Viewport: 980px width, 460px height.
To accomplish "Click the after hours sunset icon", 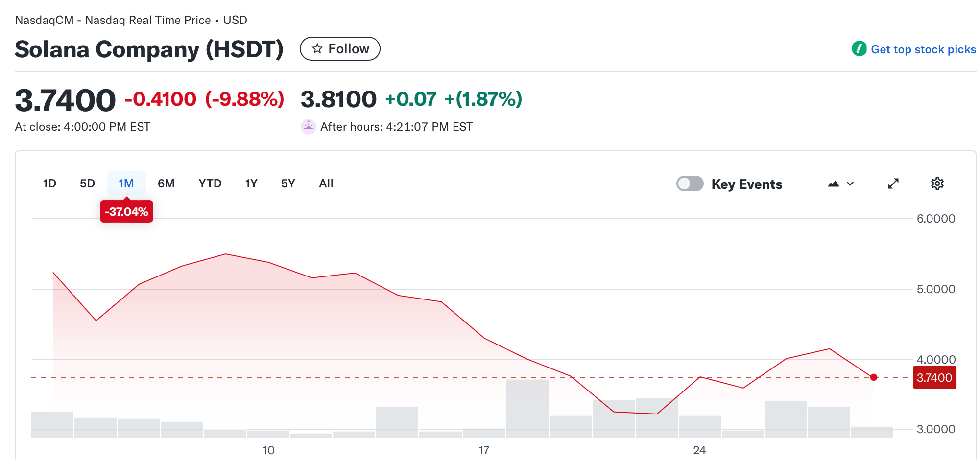I will (308, 127).
